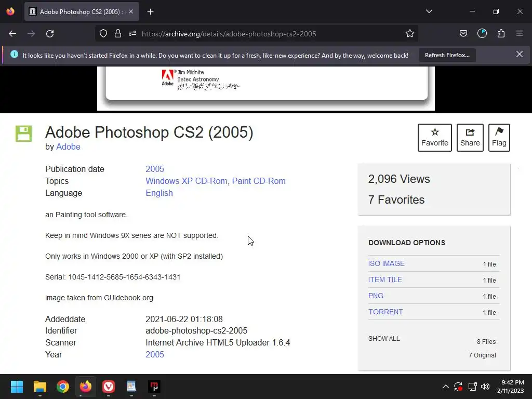Select the Addeddate value 2021-06-22 01:18:08
The width and height of the screenshot is (532, 399).
pyautogui.click(x=184, y=320)
